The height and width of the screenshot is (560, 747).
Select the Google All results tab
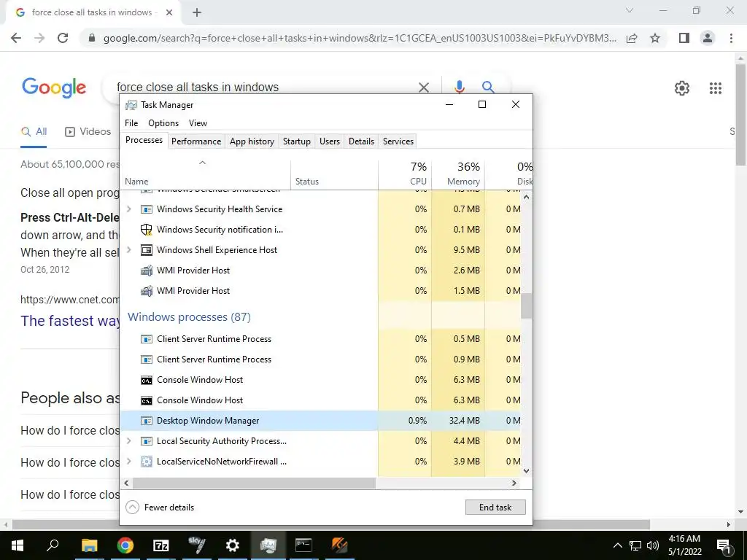[x=34, y=132]
